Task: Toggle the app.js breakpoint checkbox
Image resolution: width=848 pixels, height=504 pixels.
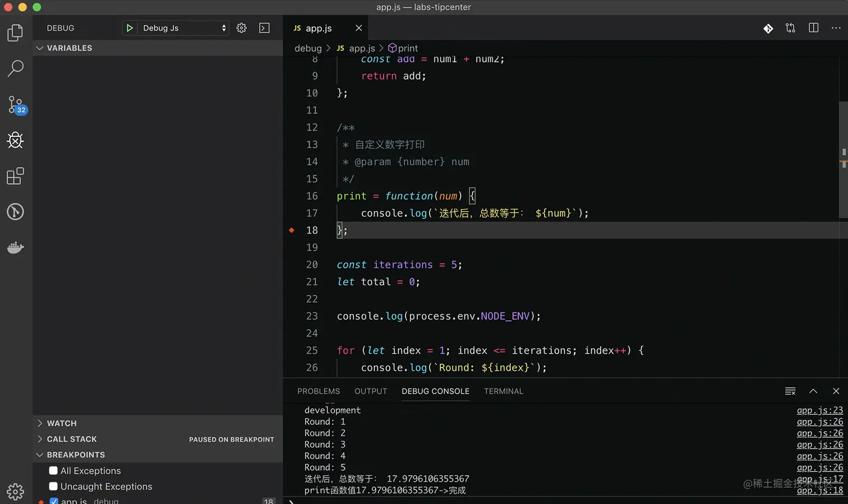Action: (54, 501)
